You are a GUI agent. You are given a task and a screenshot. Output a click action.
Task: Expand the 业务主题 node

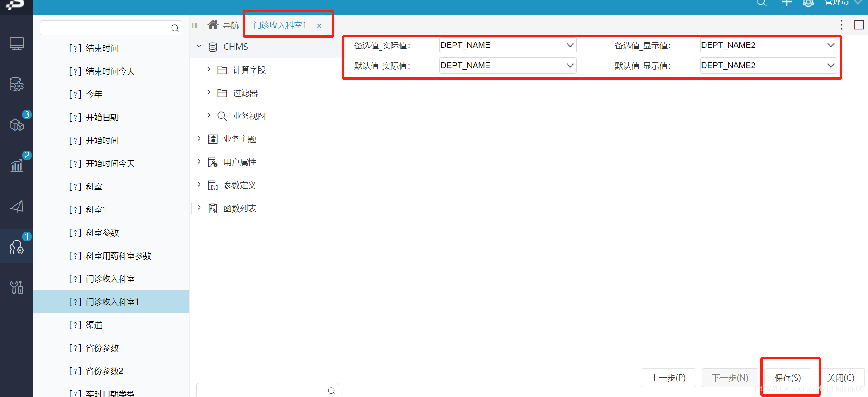pyautogui.click(x=199, y=138)
